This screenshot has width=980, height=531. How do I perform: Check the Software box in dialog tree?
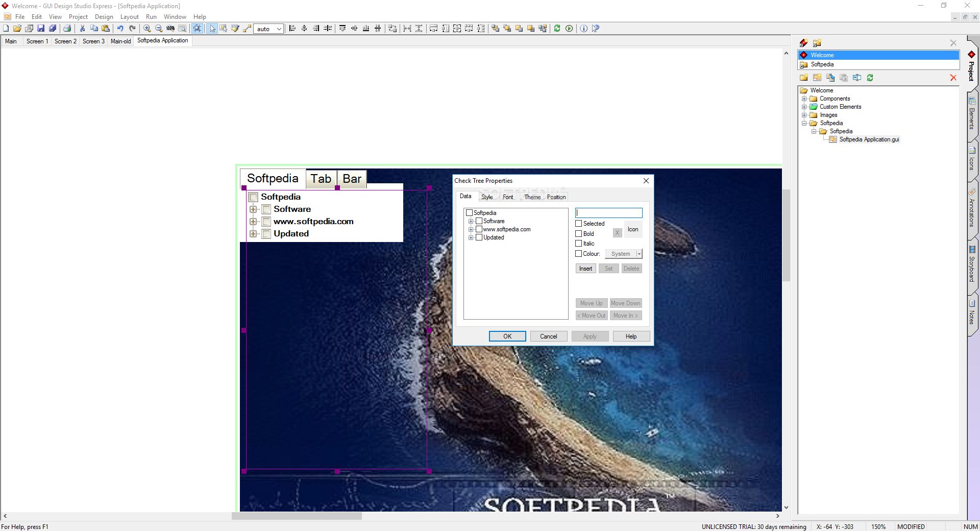tap(479, 221)
